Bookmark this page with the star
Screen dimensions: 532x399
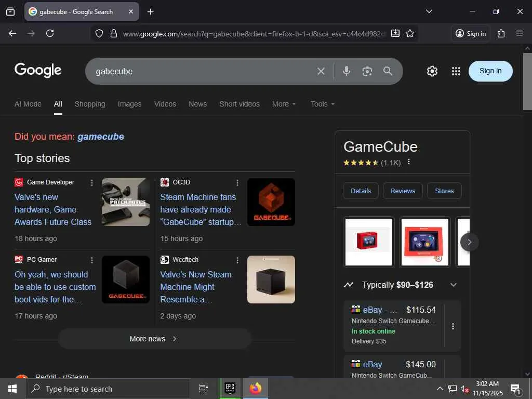pos(410,33)
